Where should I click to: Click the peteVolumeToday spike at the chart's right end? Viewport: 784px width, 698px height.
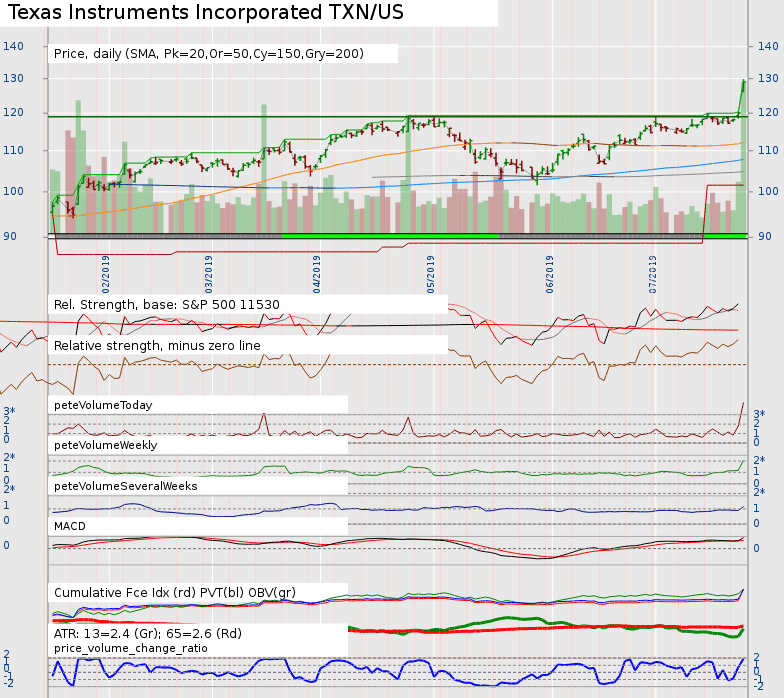[742, 414]
